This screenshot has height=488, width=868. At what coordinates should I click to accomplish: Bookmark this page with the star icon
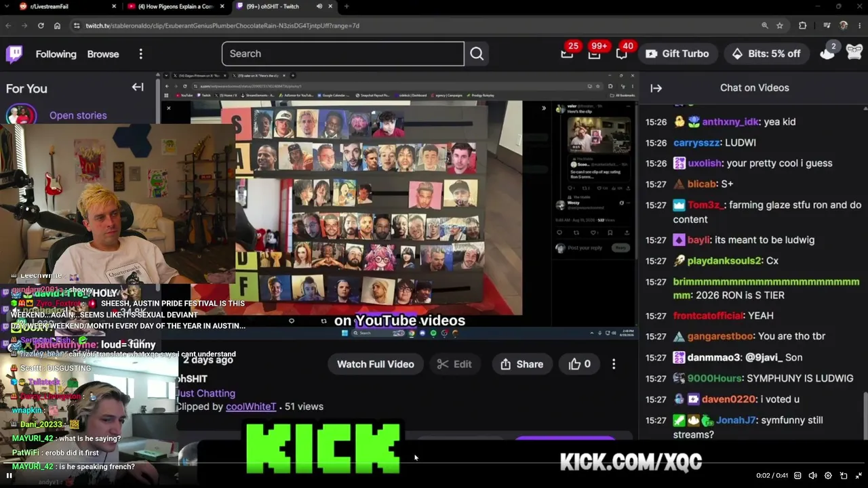tap(780, 26)
